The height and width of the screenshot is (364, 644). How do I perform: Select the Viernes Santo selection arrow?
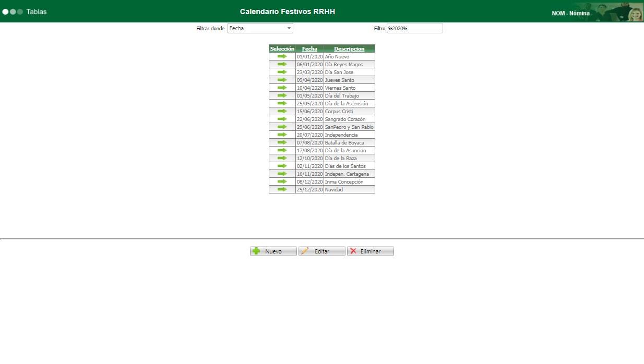pos(282,88)
